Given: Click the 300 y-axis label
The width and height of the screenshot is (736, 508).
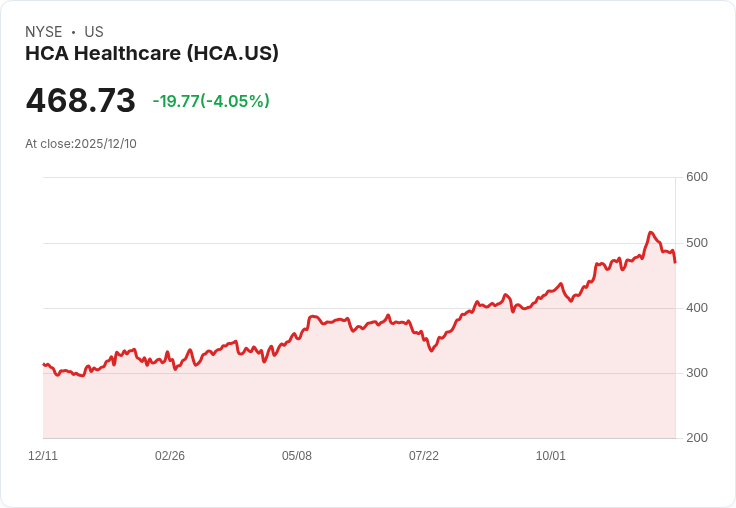Looking at the screenshot, I should point(697,372).
